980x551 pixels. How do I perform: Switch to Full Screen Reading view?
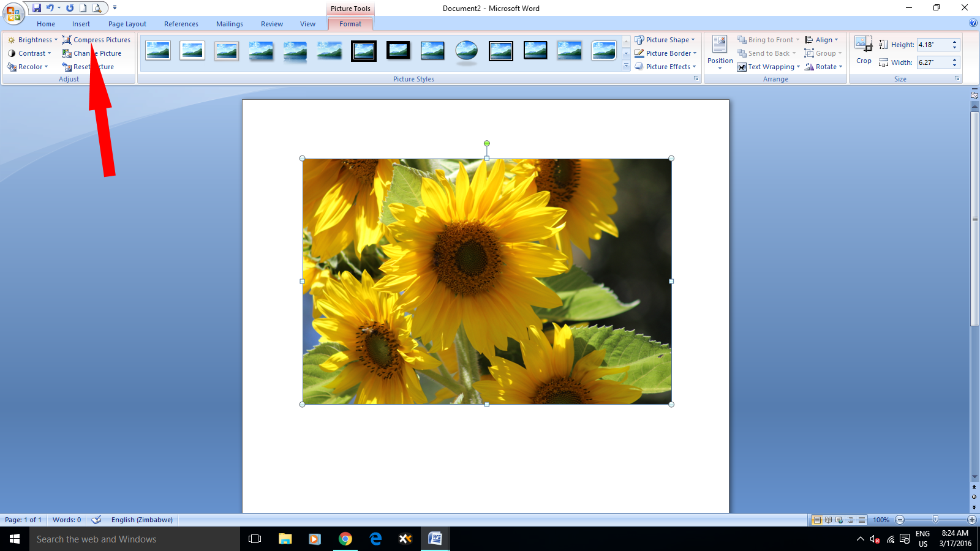828,520
